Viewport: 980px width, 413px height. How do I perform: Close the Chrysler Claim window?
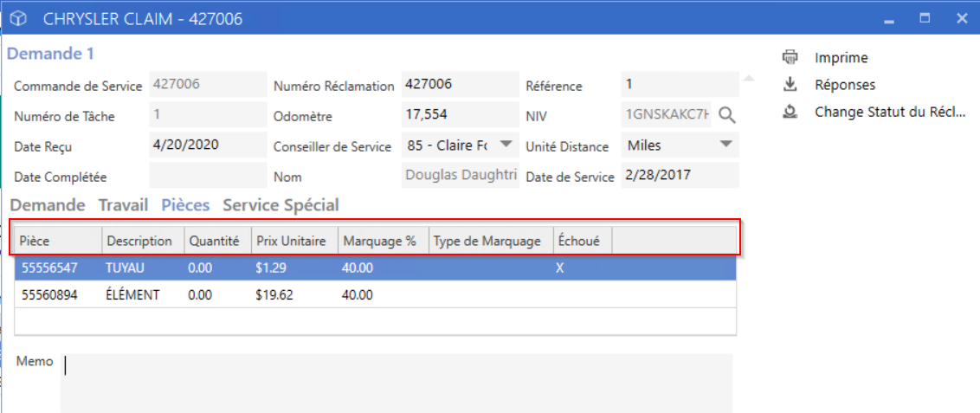pos(962,19)
